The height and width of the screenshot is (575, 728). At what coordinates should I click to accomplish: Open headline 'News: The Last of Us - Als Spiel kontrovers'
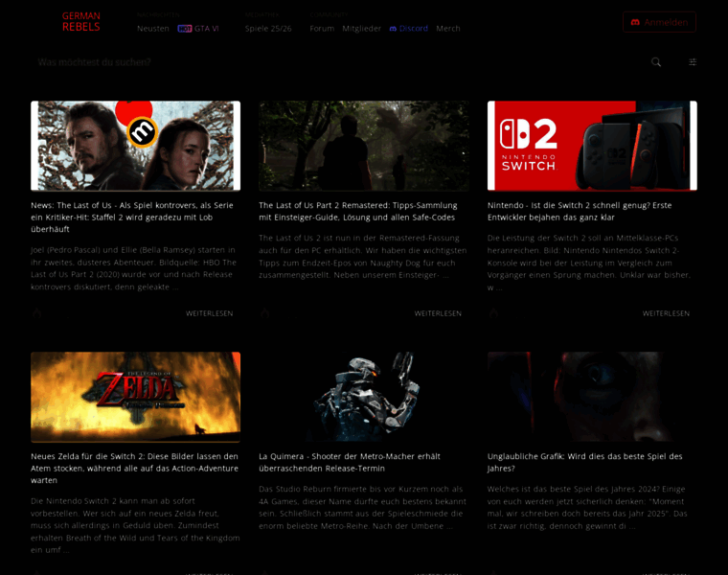coord(132,217)
